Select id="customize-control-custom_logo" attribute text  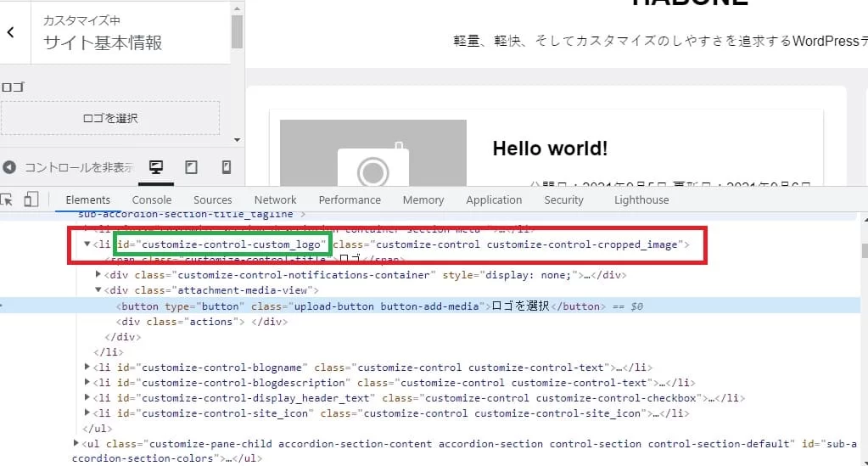[x=221, y=244]
